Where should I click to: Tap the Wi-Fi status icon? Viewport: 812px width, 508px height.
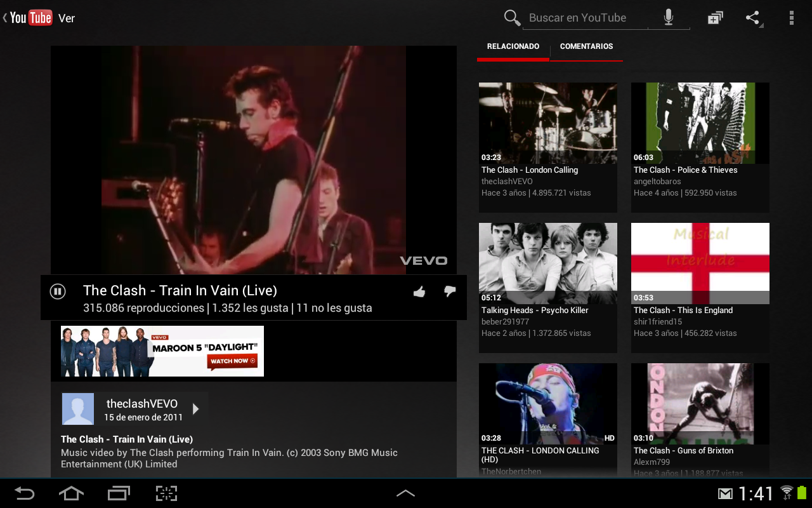coord(787,493)
